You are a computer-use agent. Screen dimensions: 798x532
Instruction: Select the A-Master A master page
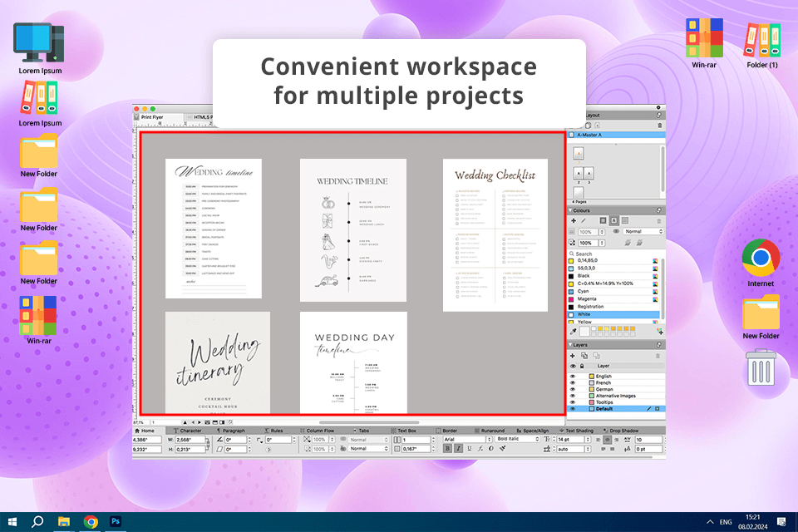coord(616,135)
